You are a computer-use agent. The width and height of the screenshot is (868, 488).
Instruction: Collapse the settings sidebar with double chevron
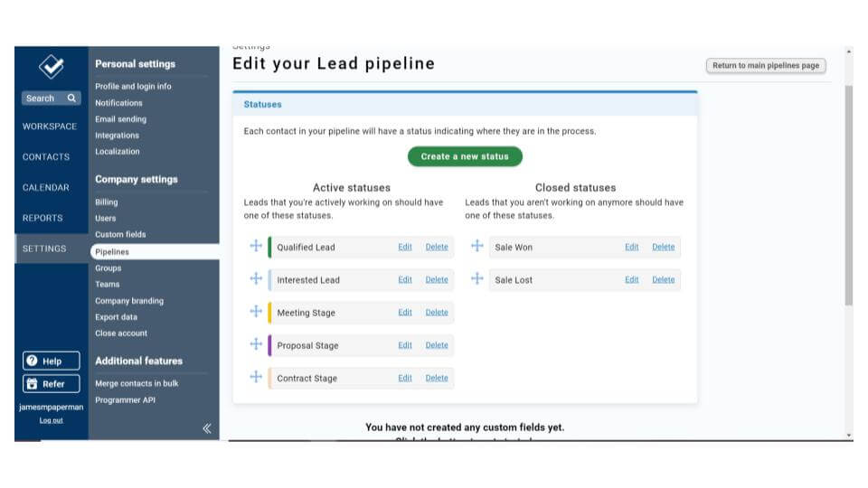(206, 428)
